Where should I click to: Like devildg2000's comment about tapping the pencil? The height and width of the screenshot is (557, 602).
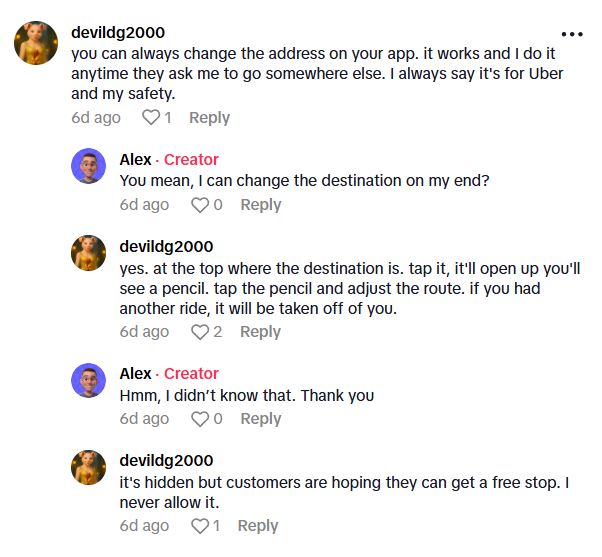[x=200, y=332]
